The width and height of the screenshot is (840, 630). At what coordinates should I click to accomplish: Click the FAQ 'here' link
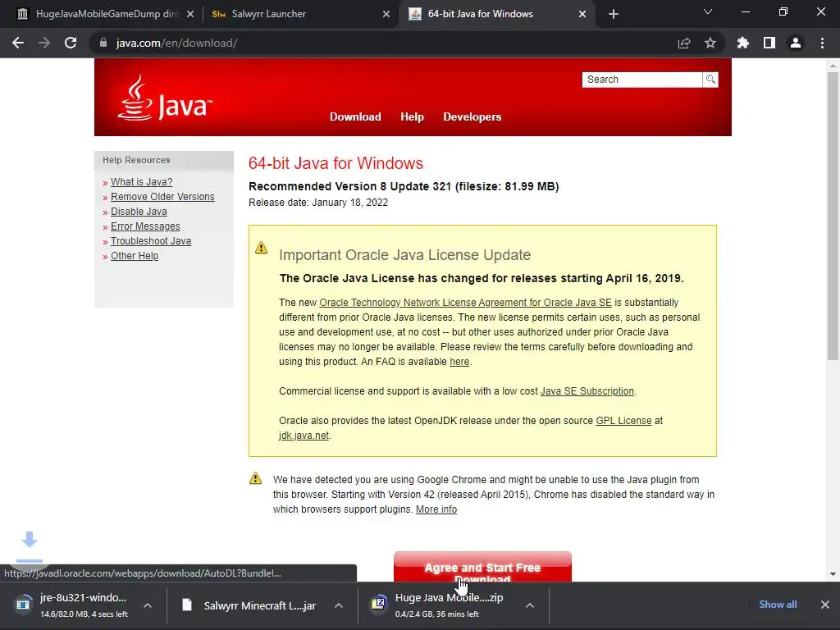point(459,362)
